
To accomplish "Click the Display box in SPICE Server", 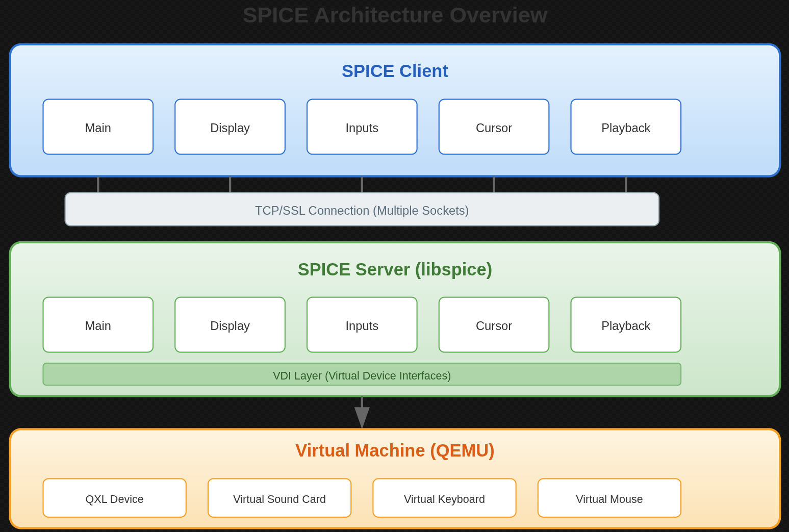I will tap(230, 325).
